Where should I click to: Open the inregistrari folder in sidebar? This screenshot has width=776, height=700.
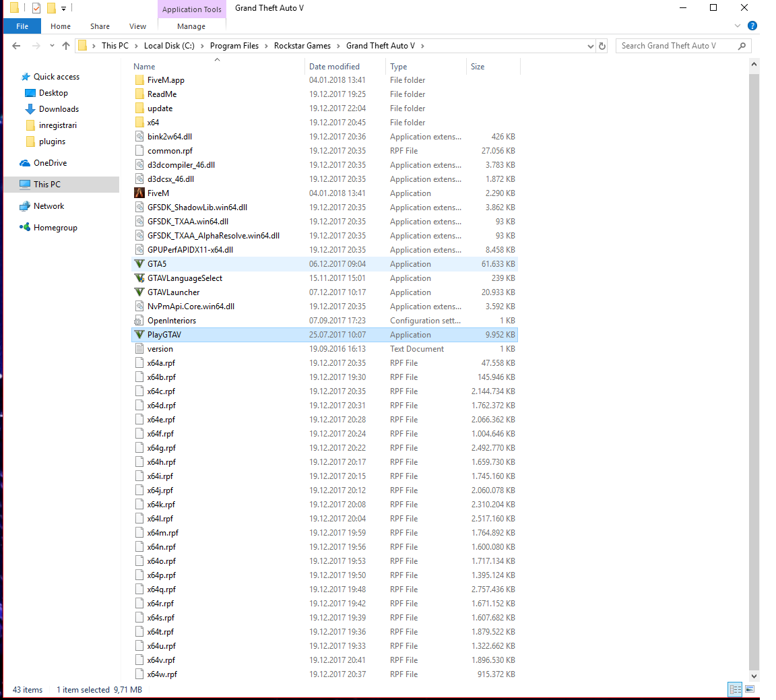coord(57,125)
